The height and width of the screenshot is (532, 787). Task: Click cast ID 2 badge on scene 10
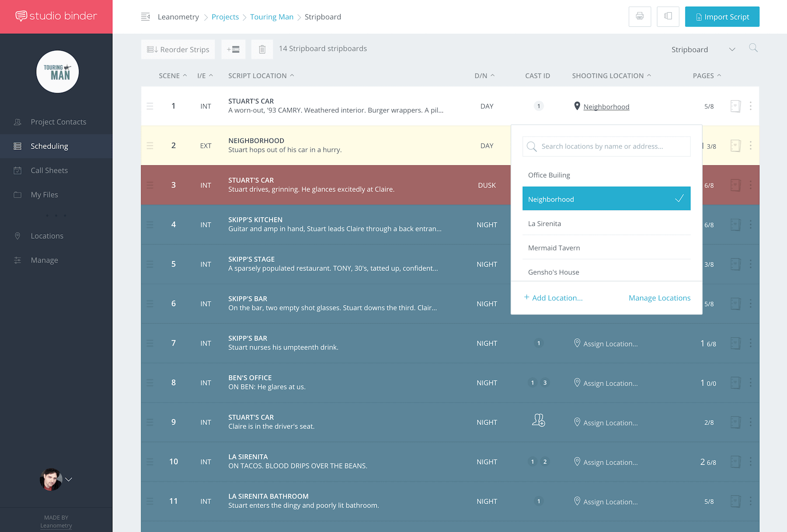[545, 462]
